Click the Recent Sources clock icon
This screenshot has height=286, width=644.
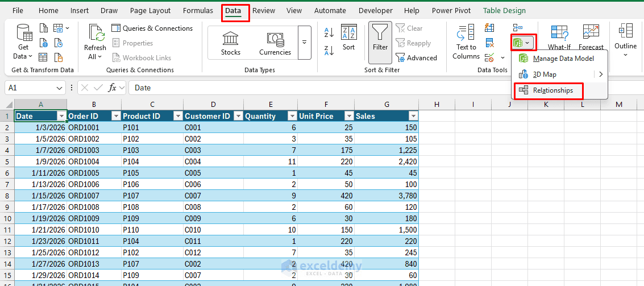[59, 43]
